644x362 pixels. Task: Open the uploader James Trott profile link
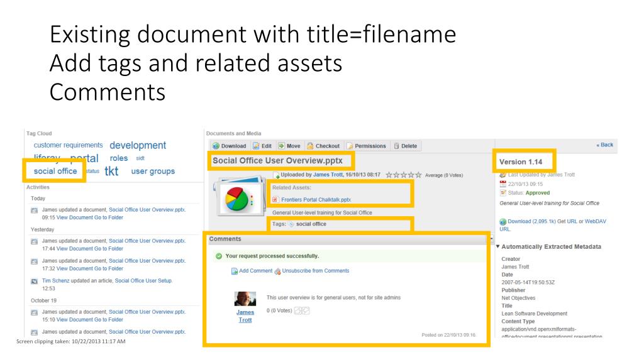point(328,175)
